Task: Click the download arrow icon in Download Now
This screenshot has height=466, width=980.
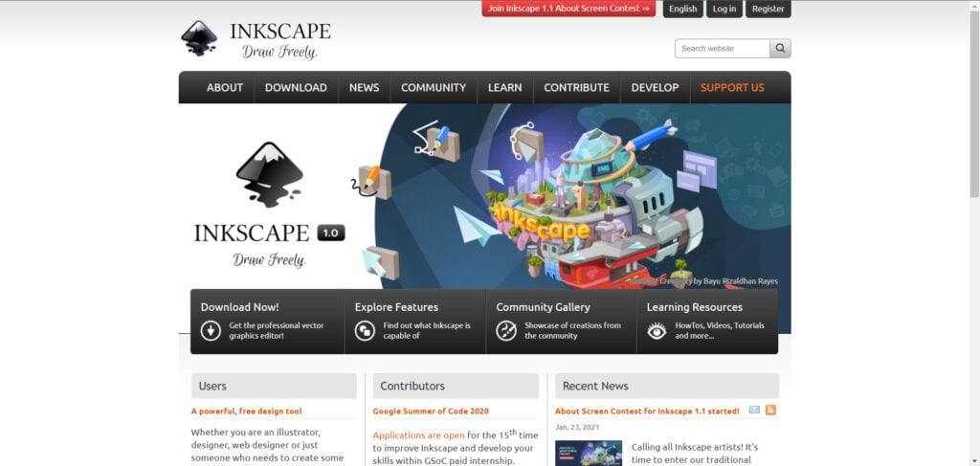Action: pos(211,330)
